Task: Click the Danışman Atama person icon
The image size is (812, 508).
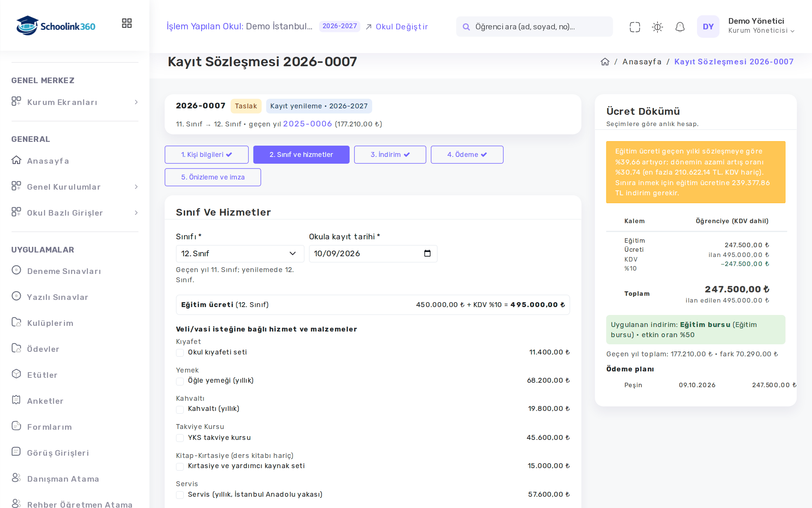Action: pyautogui.click(x=16, y=478)
